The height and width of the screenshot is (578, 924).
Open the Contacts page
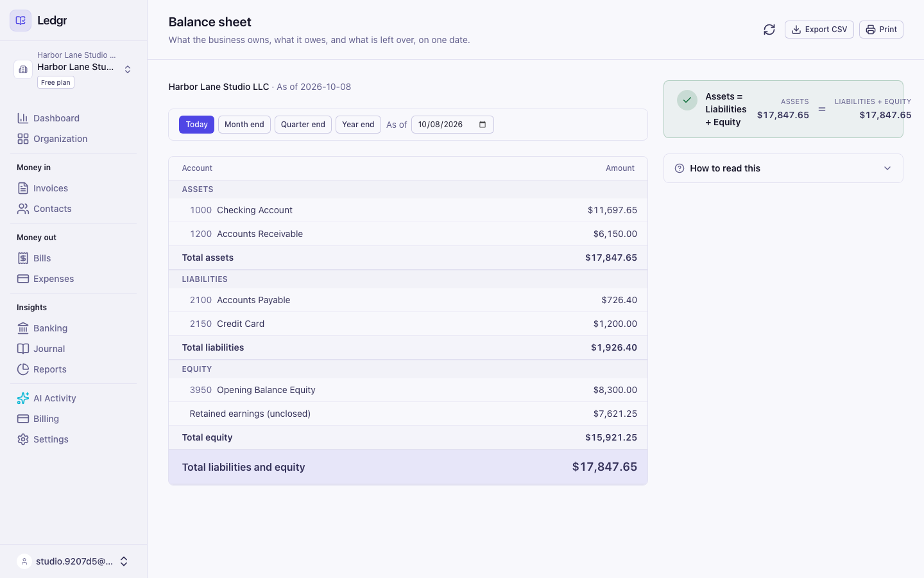(73, 209)
